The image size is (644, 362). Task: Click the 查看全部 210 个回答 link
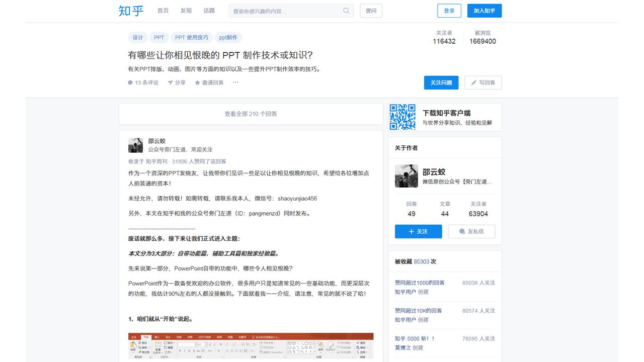251,114
